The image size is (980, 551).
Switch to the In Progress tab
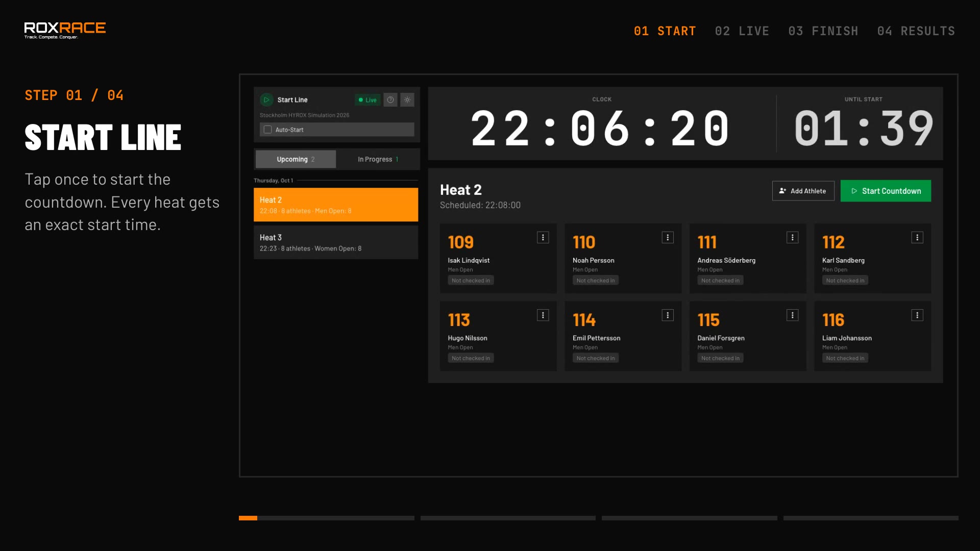tap(378, 159)
